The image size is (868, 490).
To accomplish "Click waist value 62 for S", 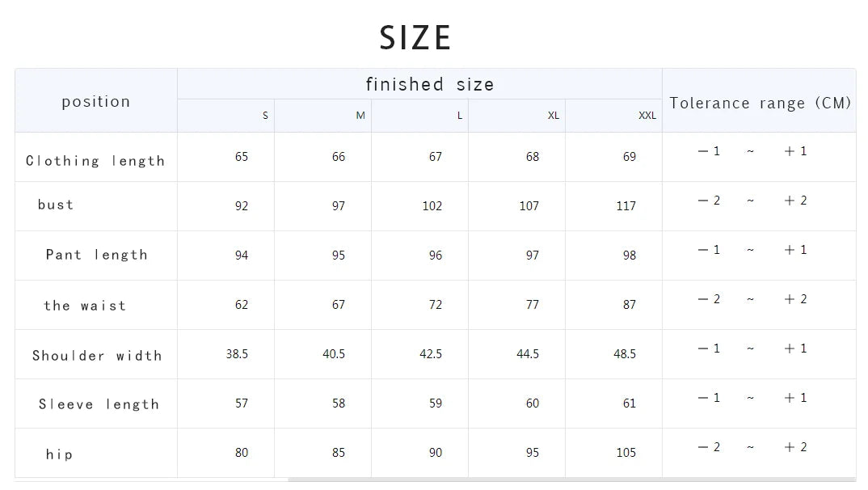I will click(242, 305).
